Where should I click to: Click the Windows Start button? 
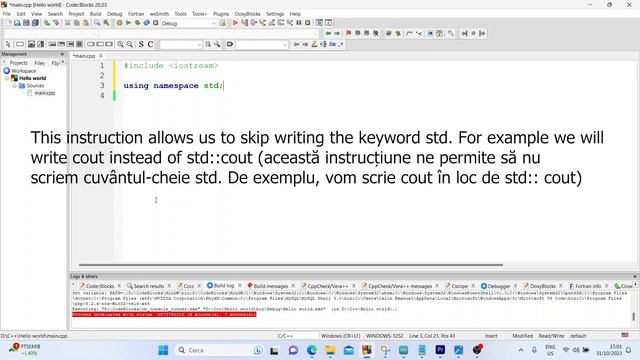(x=163, y=350)
